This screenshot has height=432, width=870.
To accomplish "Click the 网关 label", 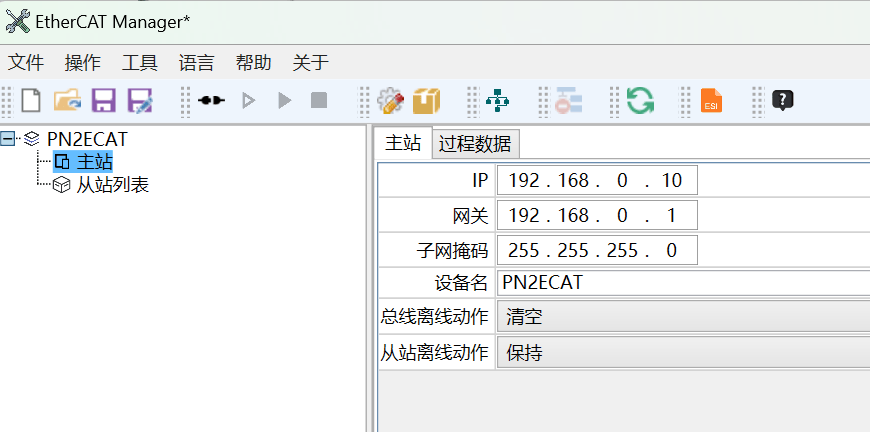I will pos(471,216).
